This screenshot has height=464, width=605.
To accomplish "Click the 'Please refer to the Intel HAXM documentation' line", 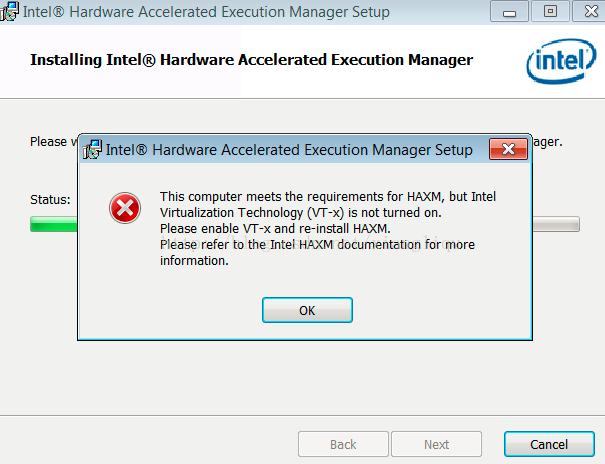I will pyautogui.click(x=315, y=245).
